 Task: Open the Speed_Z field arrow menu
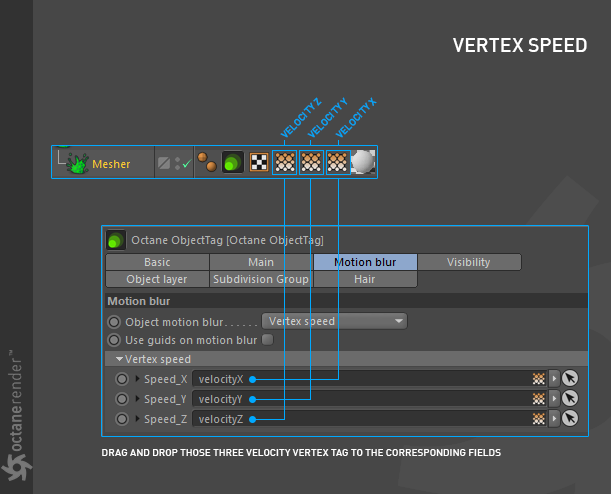point(554,419)
